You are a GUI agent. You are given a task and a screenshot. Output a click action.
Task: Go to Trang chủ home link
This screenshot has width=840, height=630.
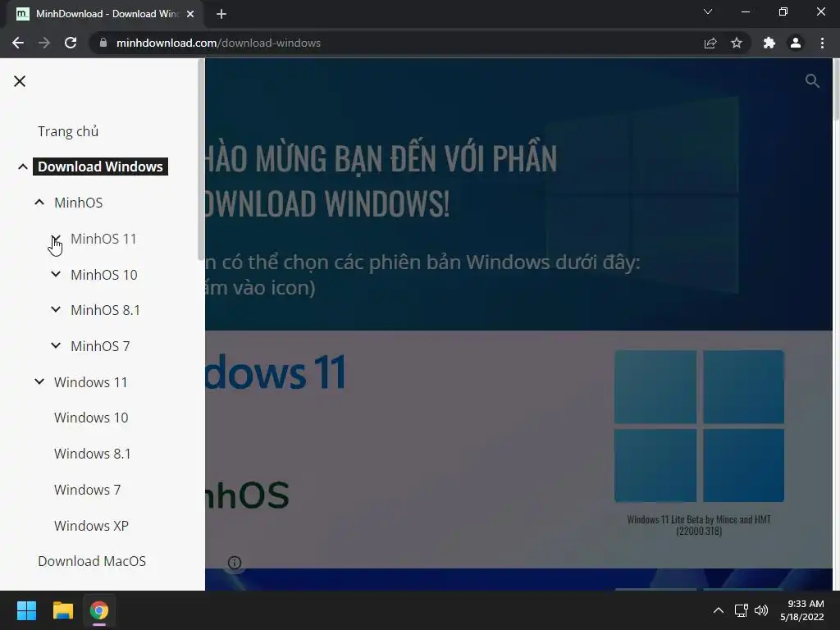(x=68, y=131)
